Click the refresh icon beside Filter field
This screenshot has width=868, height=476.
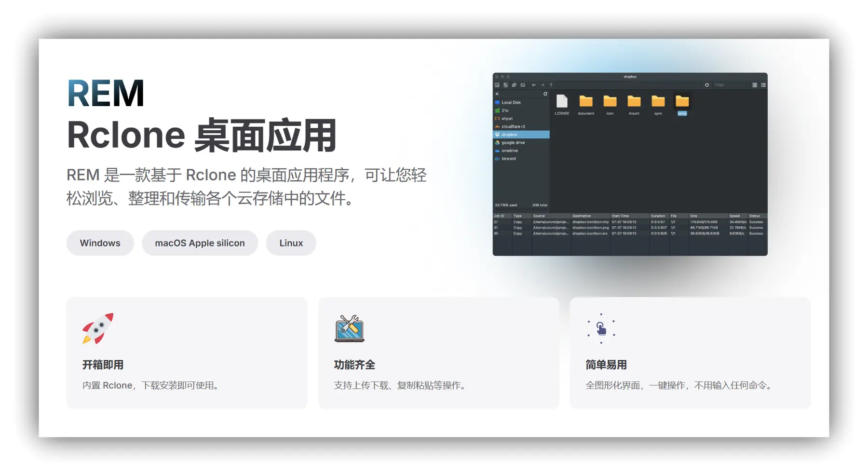pyautogui.click(x=707, y=85)
